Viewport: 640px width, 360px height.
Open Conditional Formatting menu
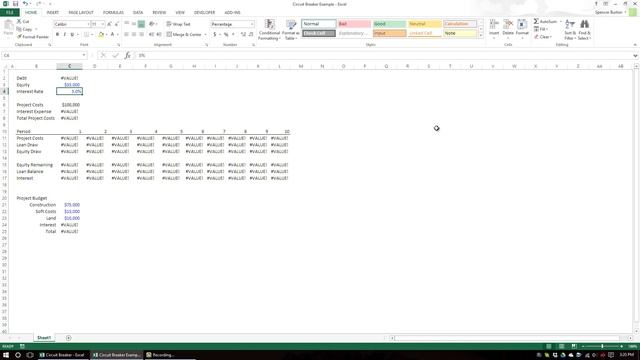click(269, 30)
